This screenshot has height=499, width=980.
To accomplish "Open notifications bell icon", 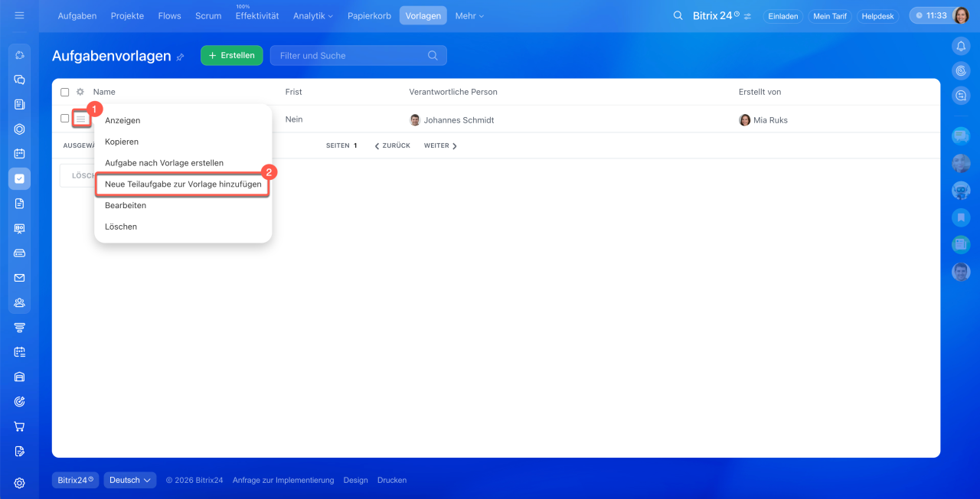I will pyautogui.click(x=961, y=47).
